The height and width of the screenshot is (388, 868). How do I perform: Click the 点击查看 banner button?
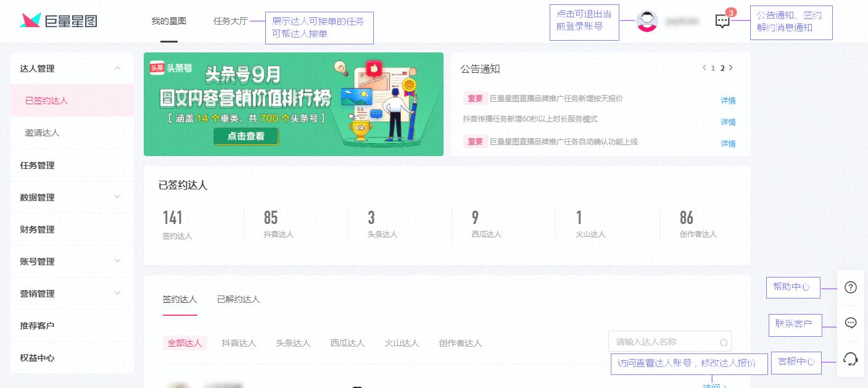(x=246, y=136)
